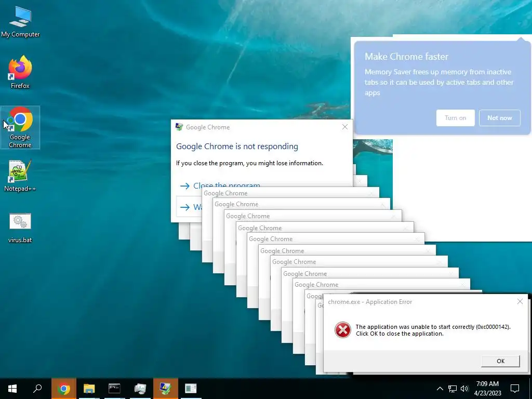The image size is (532, 399).
Task: Select the Firefox desktop shortcut
Action: point(20,72)
